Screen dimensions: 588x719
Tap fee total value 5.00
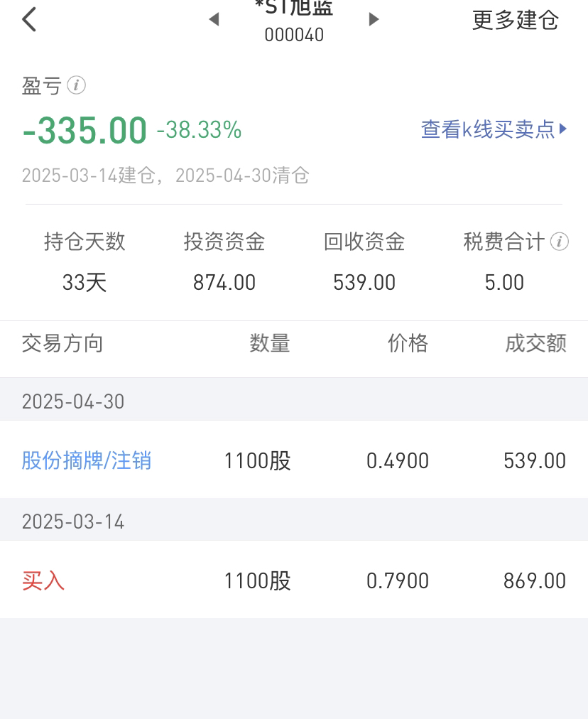click(x=505, y=283)
